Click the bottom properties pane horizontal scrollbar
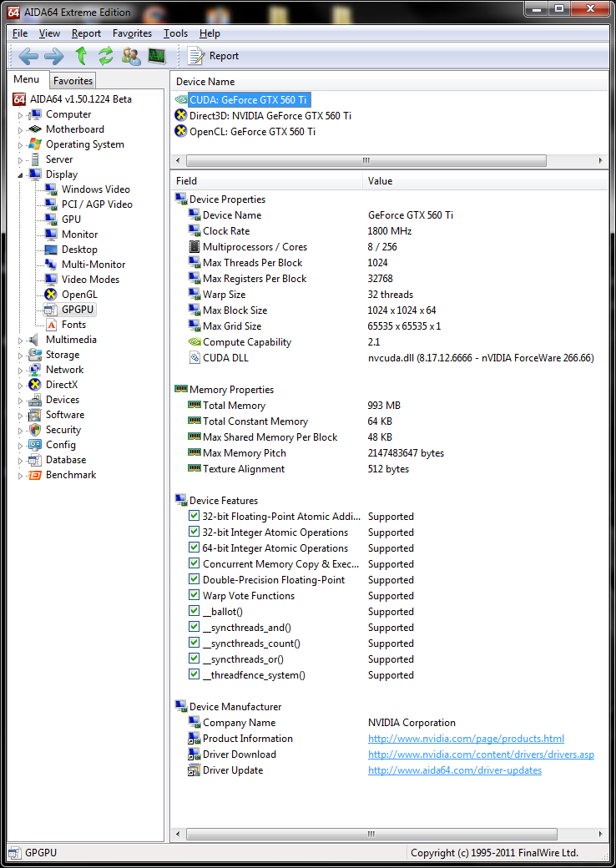Image resolution: width=616 pixels, height=868 pixels. tap(371, 834)
